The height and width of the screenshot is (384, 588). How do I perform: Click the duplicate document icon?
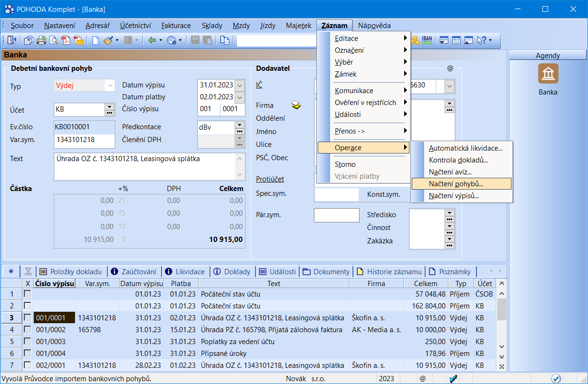point(224,40)
